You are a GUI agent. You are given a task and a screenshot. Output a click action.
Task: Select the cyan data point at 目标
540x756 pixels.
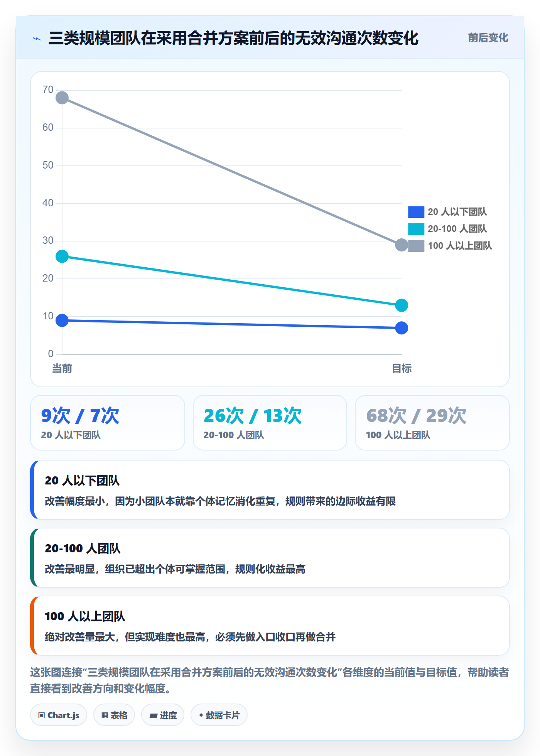click(x=402, y=305)
